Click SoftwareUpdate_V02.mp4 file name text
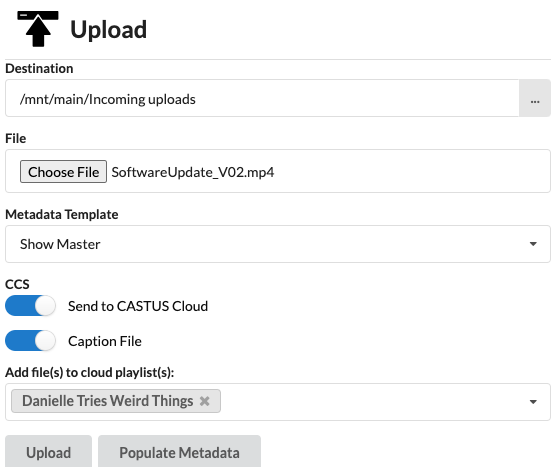The height and width of the screenshot is (467, 560). click(x=193, y=172)
